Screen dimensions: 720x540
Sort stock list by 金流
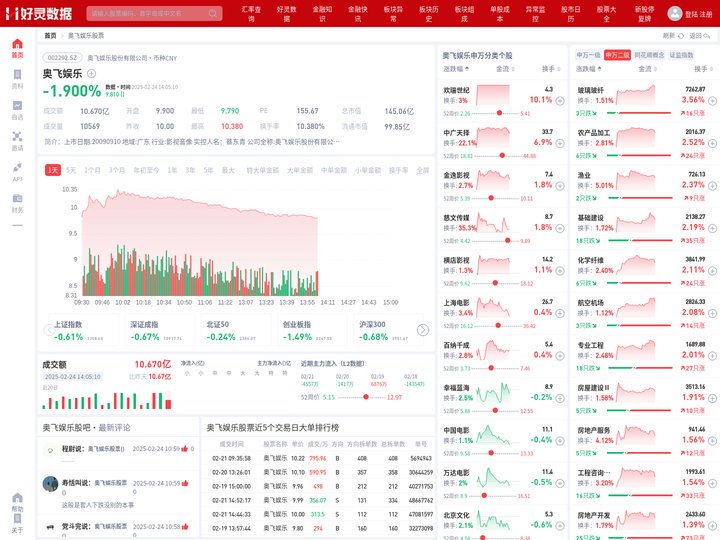(505, 69)
